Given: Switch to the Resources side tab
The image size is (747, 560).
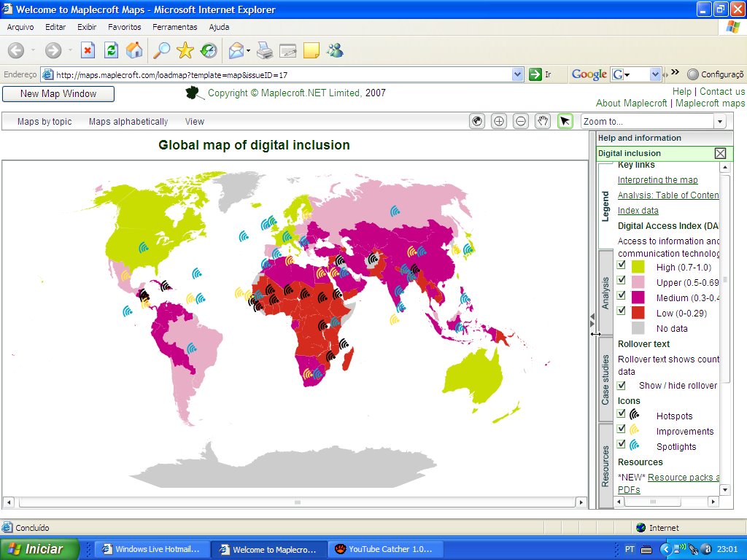Looking at the screenshot, I should [x=605, y=466].
